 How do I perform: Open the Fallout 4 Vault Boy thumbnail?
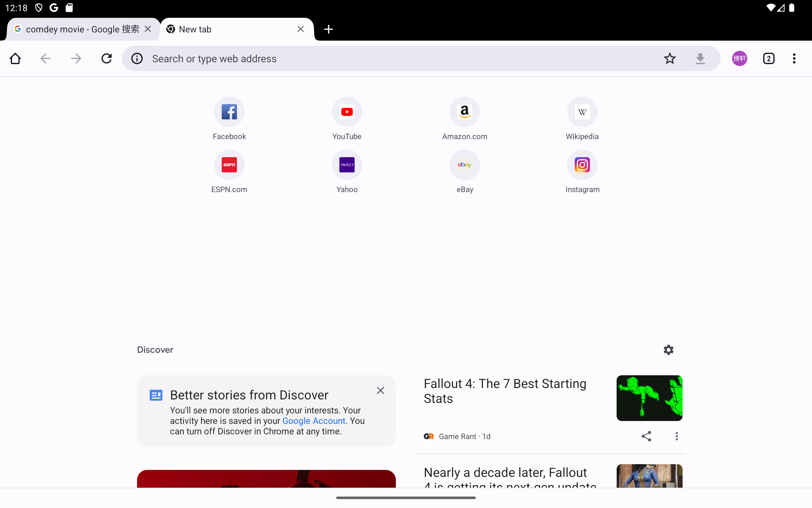point(649,398)
